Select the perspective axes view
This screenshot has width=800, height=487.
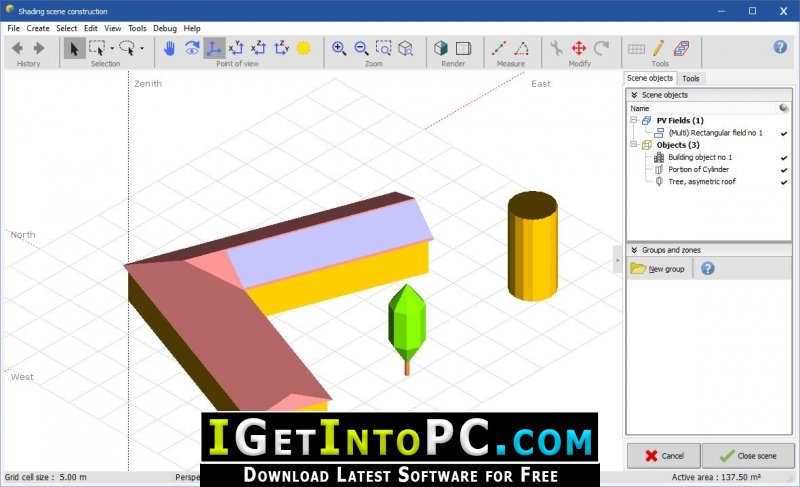click(214, 48)
